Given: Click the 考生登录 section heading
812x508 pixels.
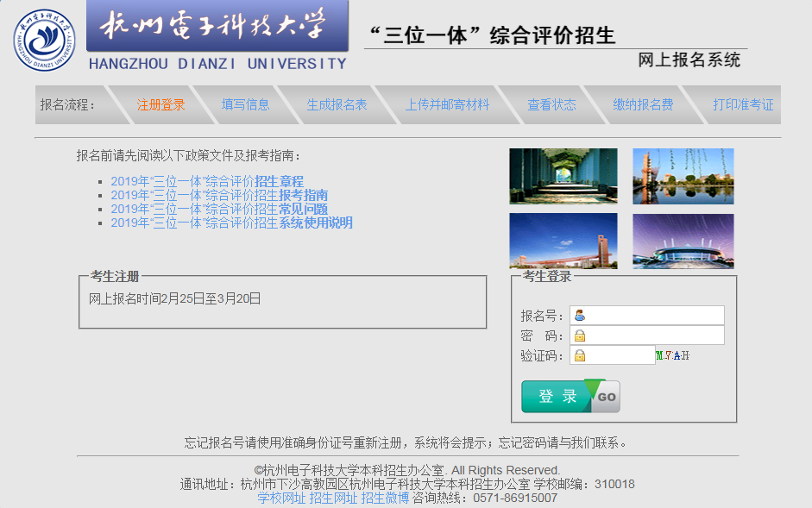Looking at the screenshot, I should click(x=547, y=277).
